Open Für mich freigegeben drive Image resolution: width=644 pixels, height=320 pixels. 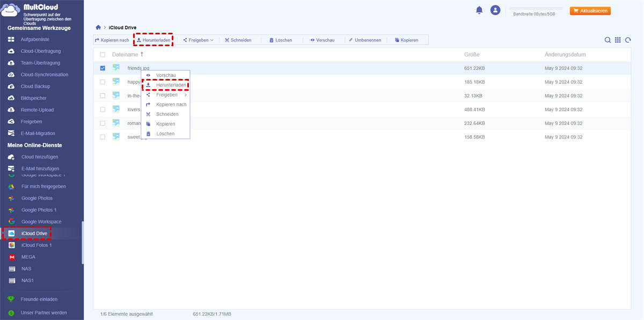[x=43, y=186]
